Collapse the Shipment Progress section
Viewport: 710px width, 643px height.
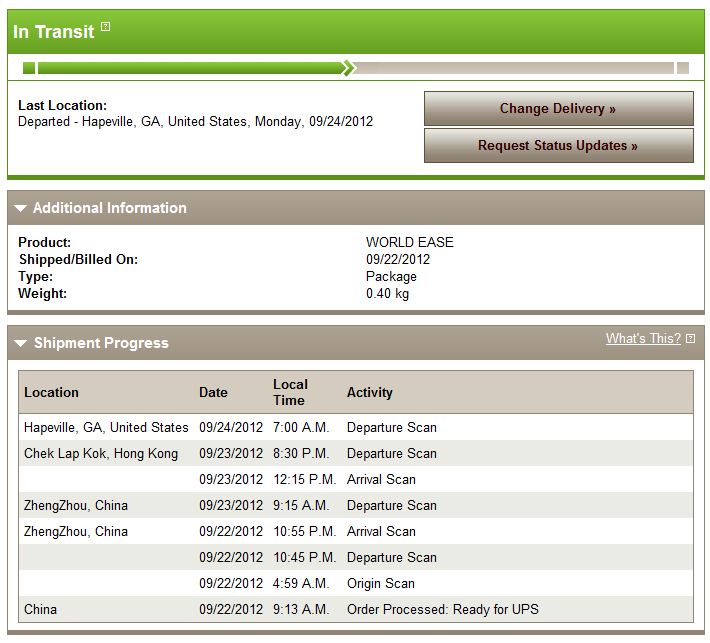[20, 344]
